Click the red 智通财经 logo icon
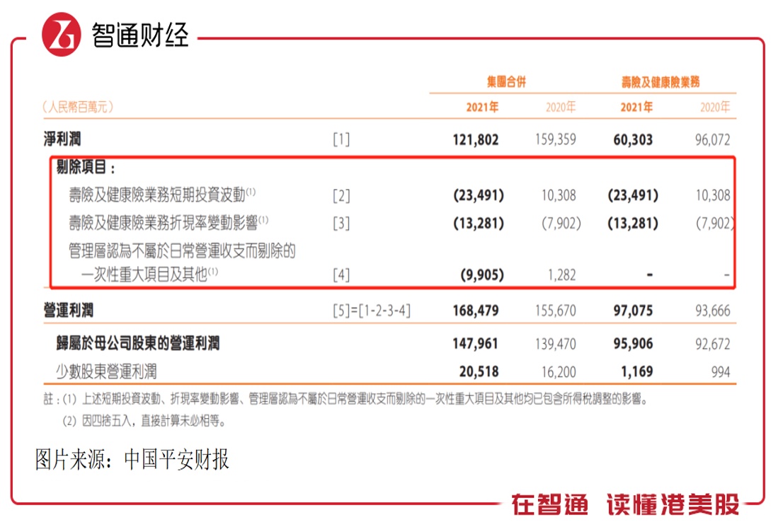783x532 pixels. coord(61,35)
